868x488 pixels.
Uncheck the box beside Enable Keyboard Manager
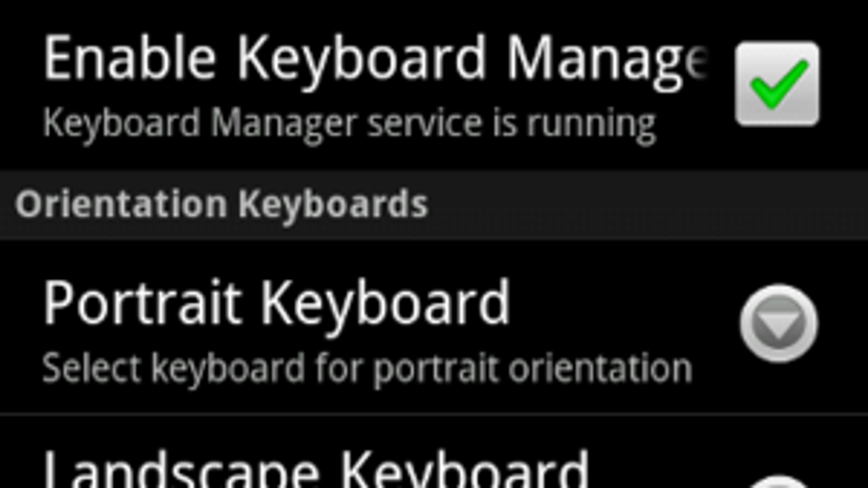(778, 83)
